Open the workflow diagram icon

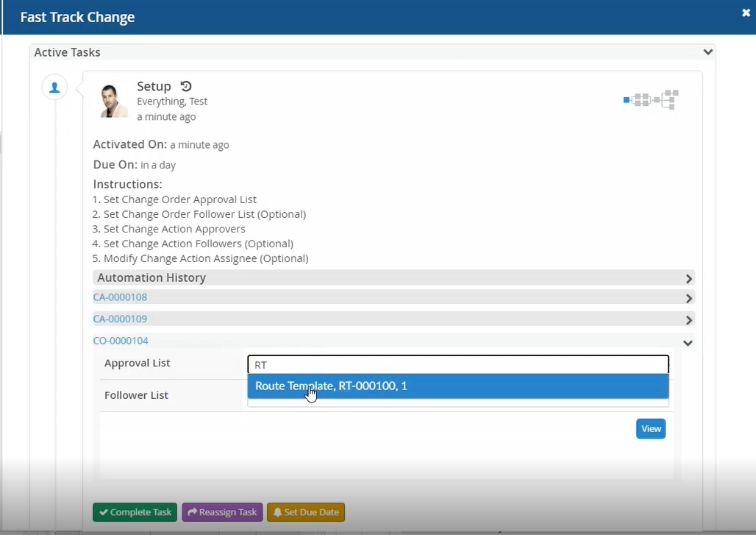(x=651, y=99)
